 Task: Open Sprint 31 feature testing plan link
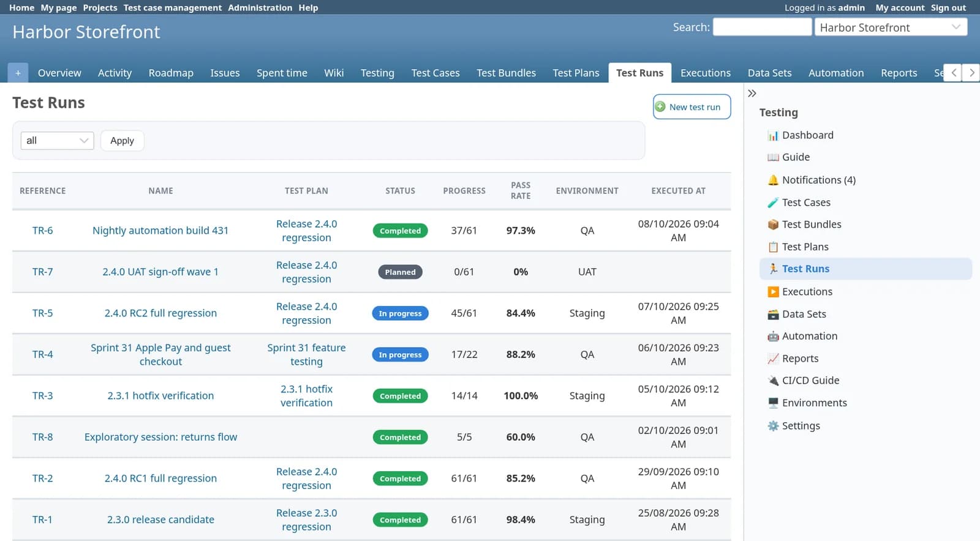(x=306, y=354)
